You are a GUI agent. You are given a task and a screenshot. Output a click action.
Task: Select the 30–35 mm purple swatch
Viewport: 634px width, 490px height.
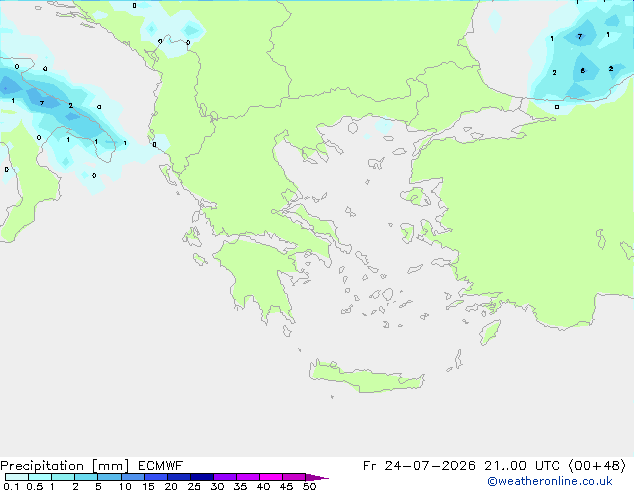tap(224, 477)
